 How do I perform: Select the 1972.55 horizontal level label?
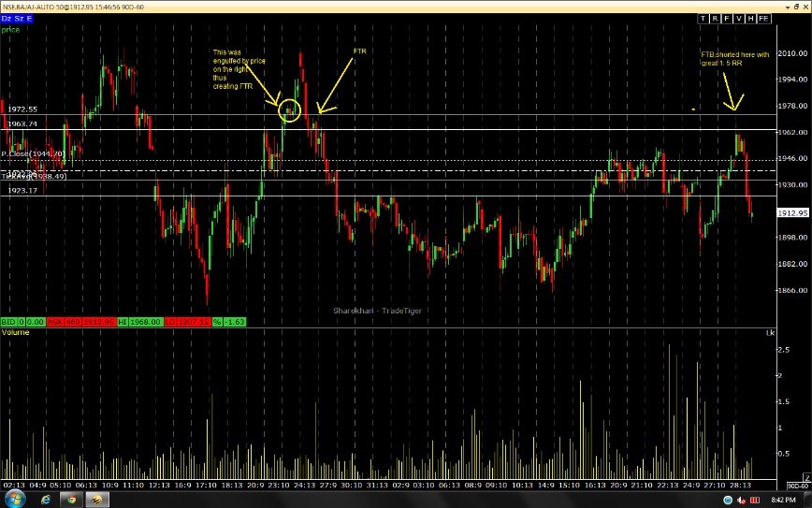(22, 109)
